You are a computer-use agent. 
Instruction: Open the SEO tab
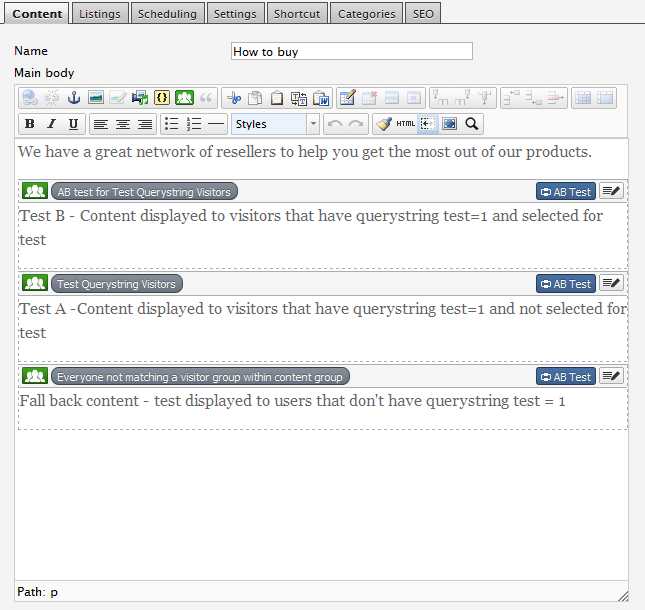424,14
